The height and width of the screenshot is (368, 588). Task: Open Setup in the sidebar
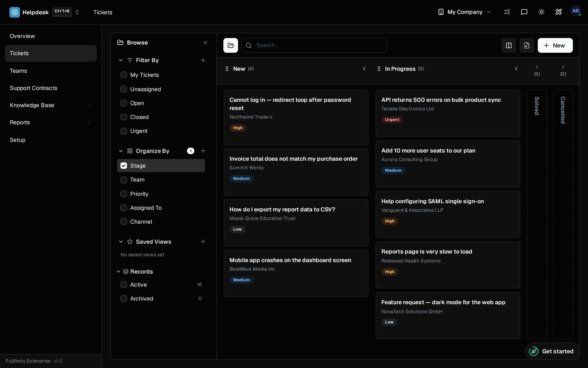(x=51, y=140)
